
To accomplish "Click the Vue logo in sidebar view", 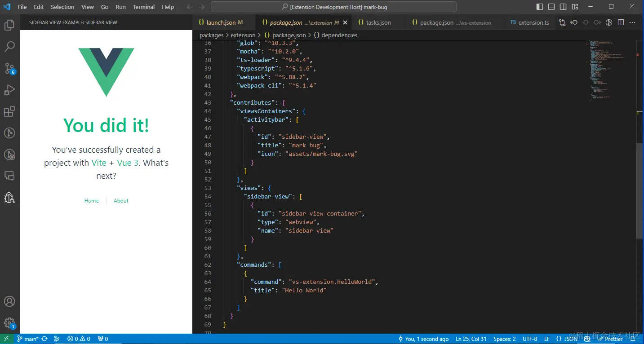I will [106, 72].
